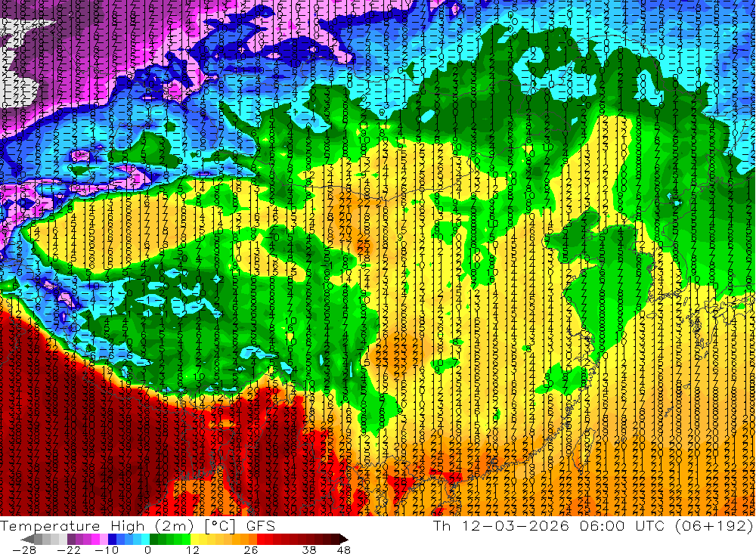This screenshot has width=756, height=554.
Task: Click the 'Th 12-03-2026 06:00 UTC' date label
Action: coord(549,525)
